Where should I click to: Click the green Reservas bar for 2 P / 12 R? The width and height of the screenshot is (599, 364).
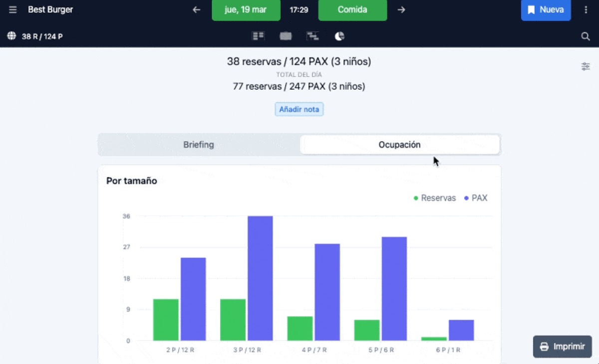coord(166,320)
